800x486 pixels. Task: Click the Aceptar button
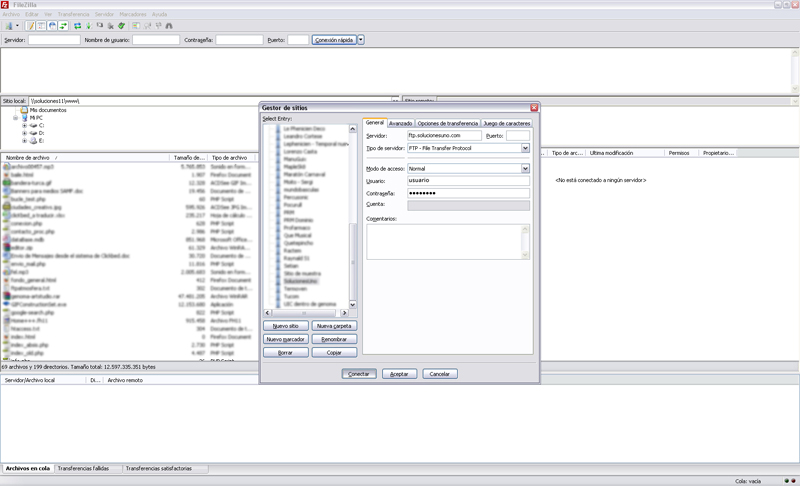399,374
